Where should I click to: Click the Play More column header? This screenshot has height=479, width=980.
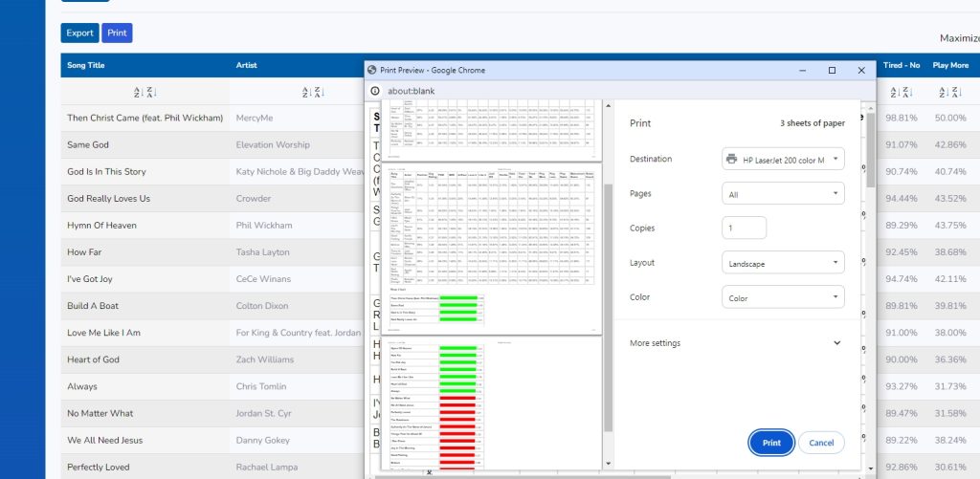click(x=950, y=65)
